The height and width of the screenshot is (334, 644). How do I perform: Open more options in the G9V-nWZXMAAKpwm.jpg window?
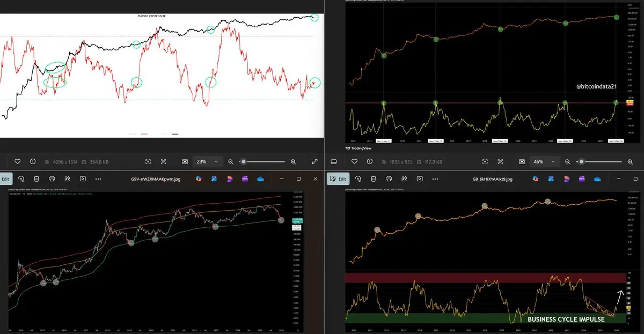pos(98,179)
